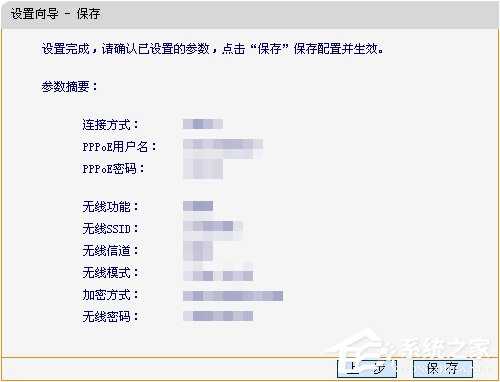Click the 加密方式 label
This screenshot has height=382, width=500.
click(110, 295)
